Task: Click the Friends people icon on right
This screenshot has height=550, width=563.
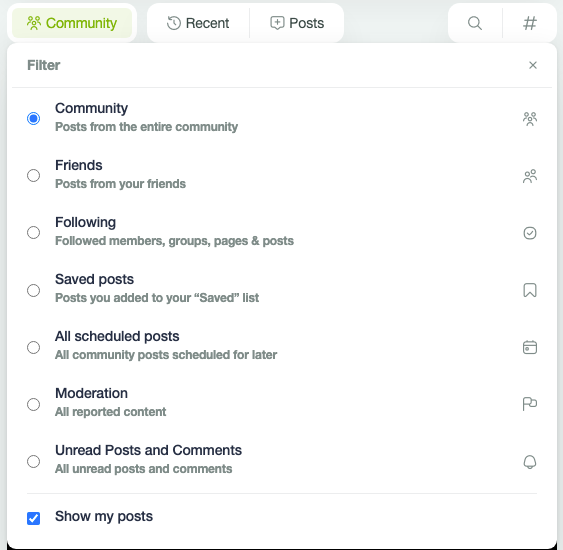Action: (530, 176)
